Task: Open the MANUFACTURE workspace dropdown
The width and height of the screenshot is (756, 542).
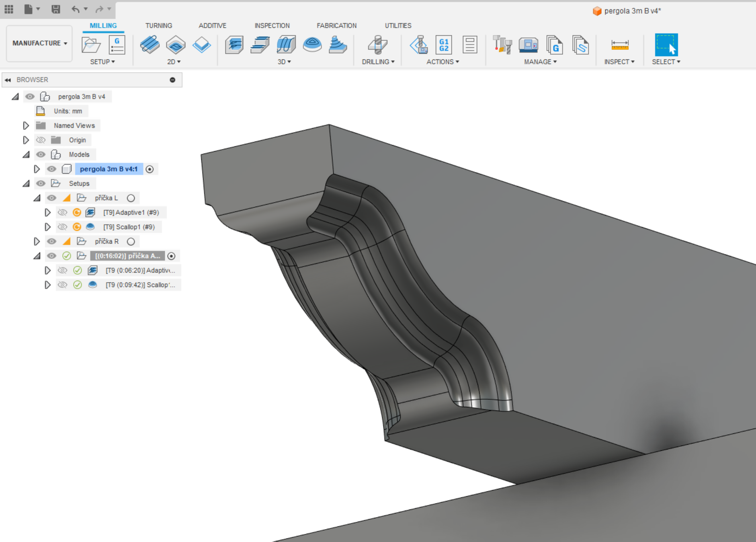Action: (39, 43)
